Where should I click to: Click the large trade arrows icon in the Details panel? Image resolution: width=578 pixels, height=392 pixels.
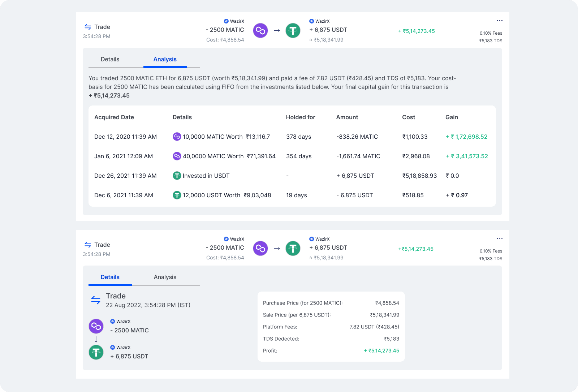[x=96, y=300]
